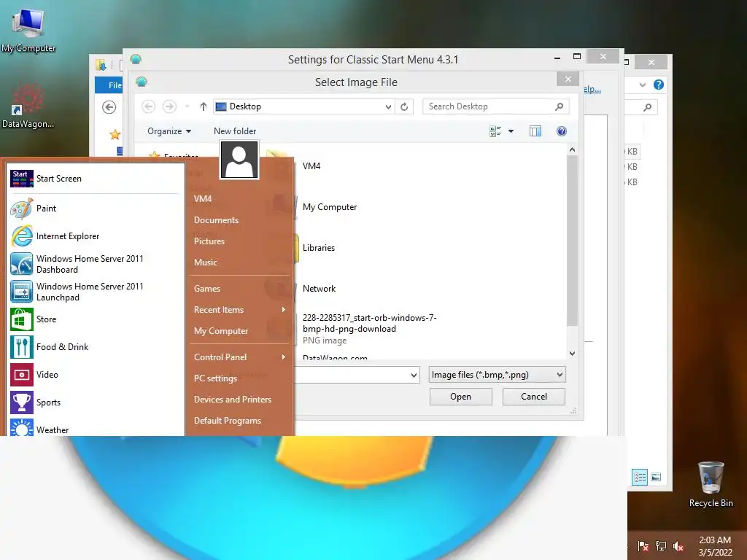Open Windows Home Server 2011 Launchpad
747x560 pixels.
[96, 292]
